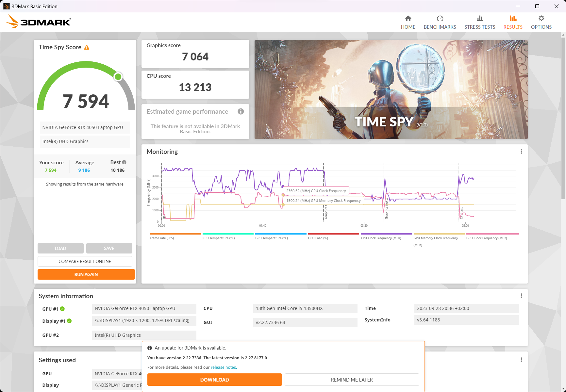Open the HOME tab
This screenshot has height=392, width=566.
408,23
